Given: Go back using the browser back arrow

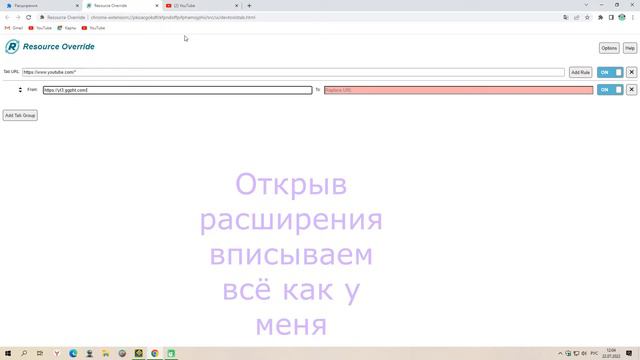Looking at the screenshot, I should tap(7, 18).
